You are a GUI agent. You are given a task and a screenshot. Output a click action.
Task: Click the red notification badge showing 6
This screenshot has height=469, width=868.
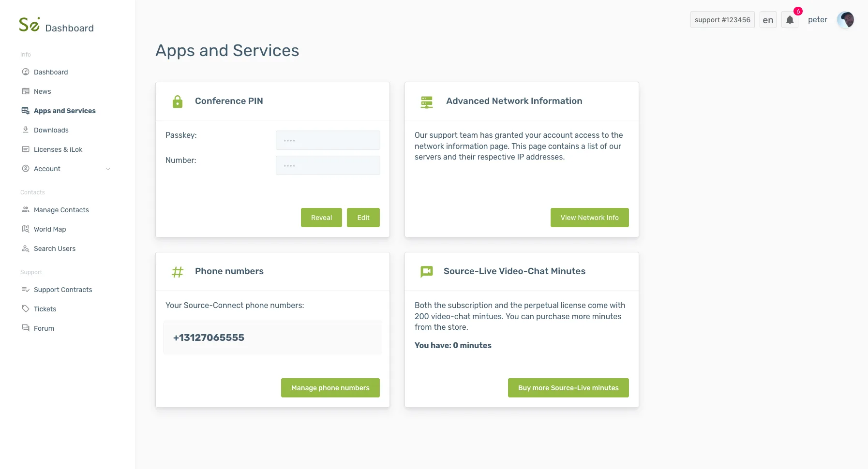(x=798, y=11)
